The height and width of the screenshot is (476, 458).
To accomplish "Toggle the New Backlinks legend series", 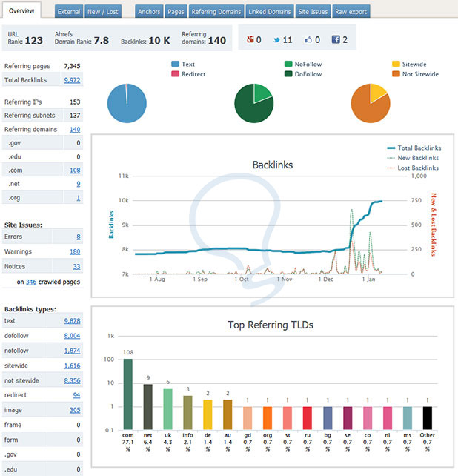I will pyautogui.click(x=413, y=158).
